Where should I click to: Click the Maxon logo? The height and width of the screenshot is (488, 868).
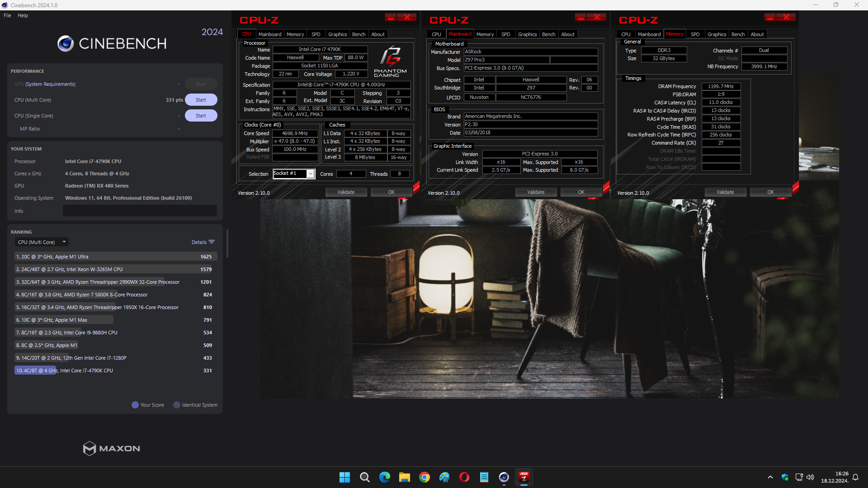point(112,448)
